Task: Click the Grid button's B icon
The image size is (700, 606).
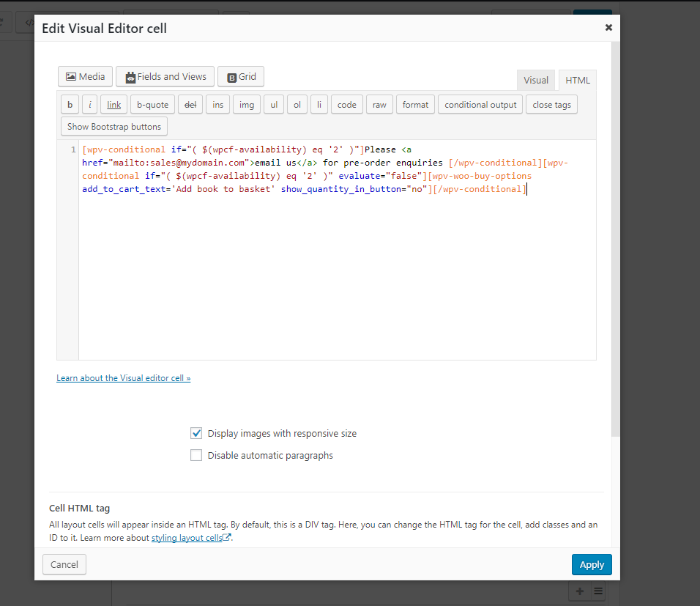Action: [231, 78]
